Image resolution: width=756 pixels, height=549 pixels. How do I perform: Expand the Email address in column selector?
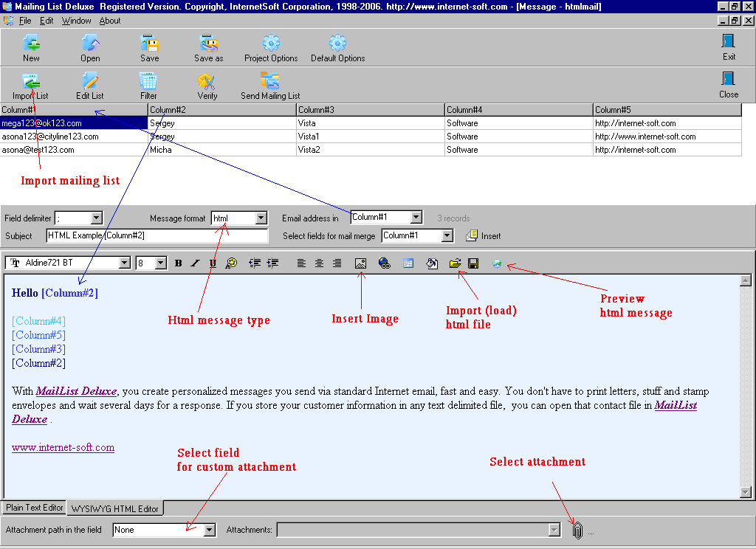(417, 218)
